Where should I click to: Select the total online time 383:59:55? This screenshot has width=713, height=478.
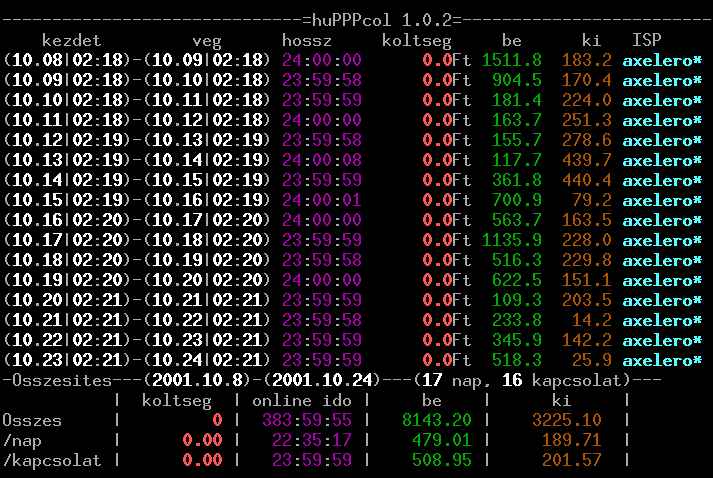307,421
